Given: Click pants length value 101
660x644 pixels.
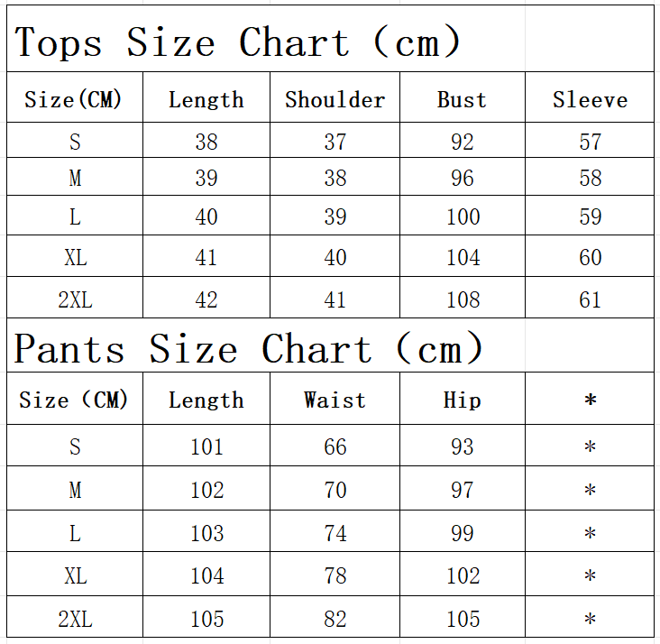Looking at the screenshot, I should point(206,446).
